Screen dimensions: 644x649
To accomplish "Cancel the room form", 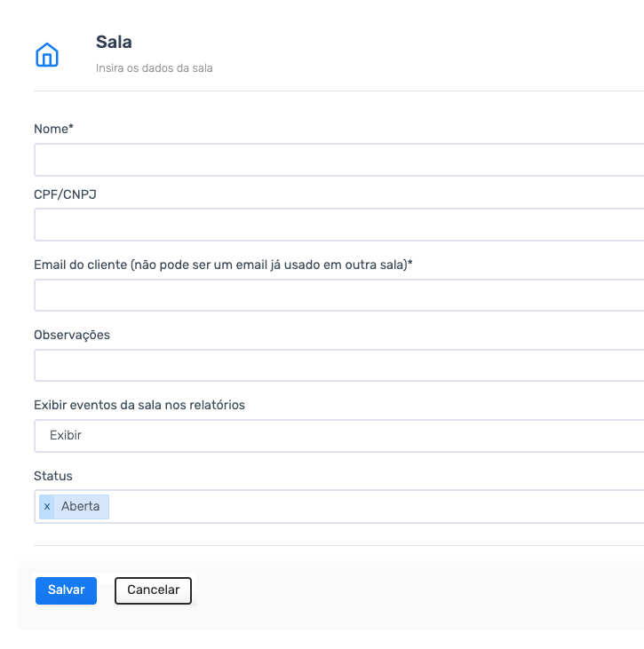I will pyautogui.click(x=154, y=590).
